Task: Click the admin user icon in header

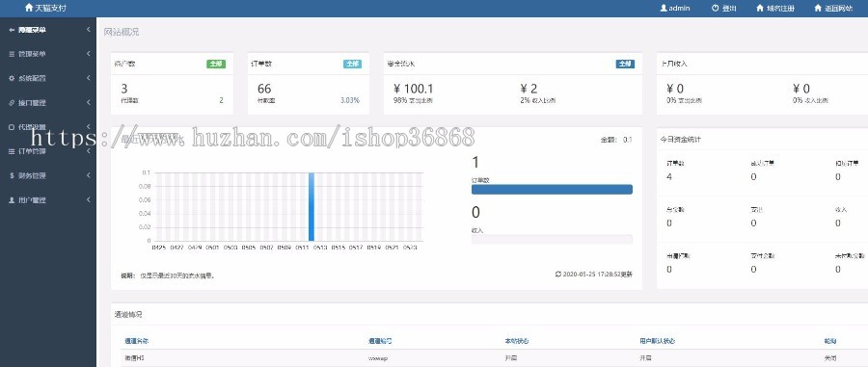Action: [664, 9]
